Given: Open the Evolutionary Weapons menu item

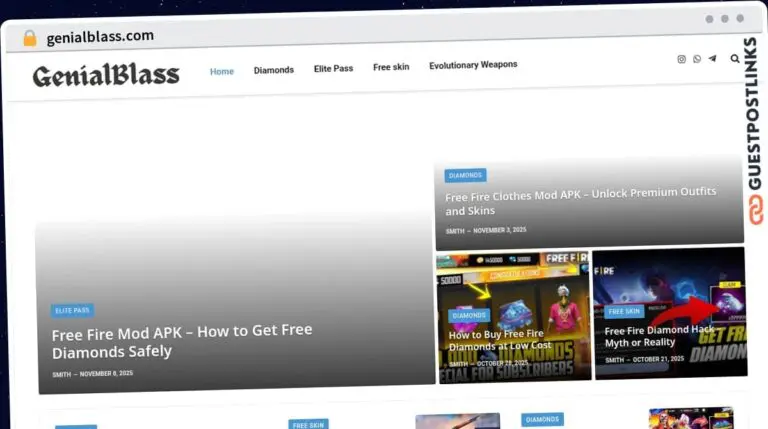Looking at the screenshot, I should coord(473,65).
